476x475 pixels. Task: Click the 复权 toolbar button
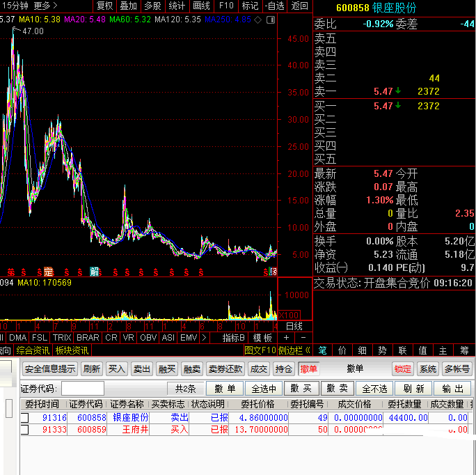pyautogui.click(x=104, y=6)
